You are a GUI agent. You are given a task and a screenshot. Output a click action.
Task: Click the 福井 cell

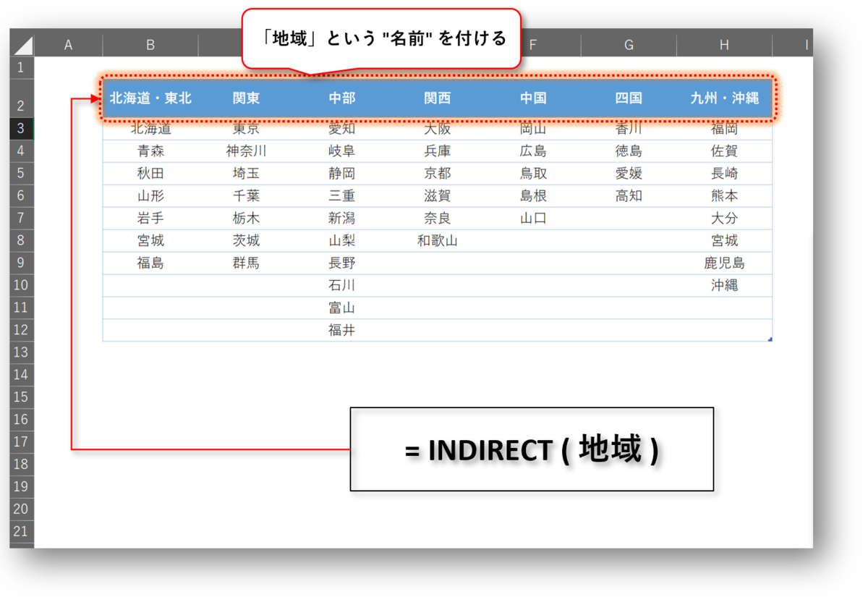[341, 330]
